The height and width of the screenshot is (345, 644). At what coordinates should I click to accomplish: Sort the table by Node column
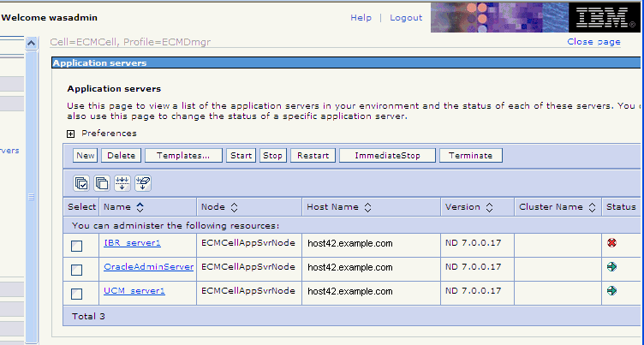point(234,207)
